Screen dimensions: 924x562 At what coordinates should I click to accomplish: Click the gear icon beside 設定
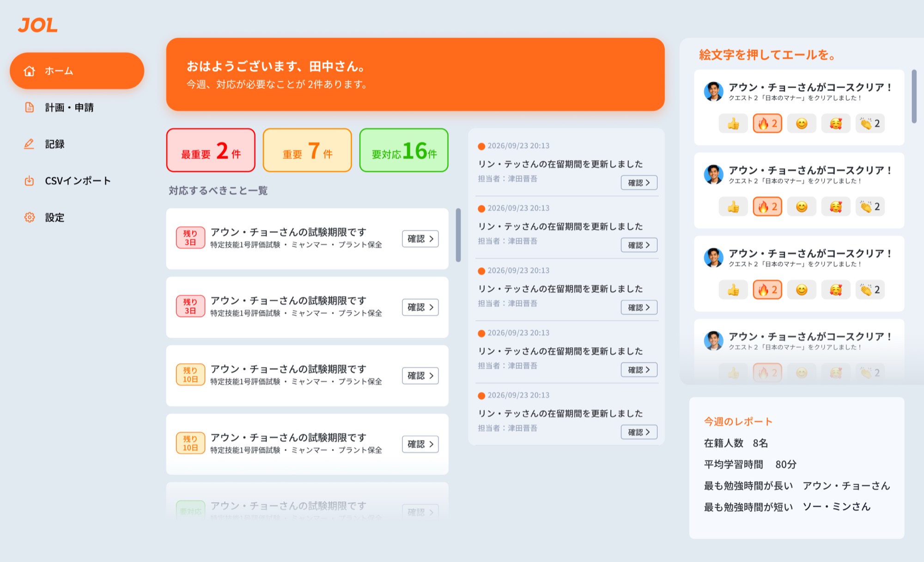pyautogui.click(x=30, y=217)
